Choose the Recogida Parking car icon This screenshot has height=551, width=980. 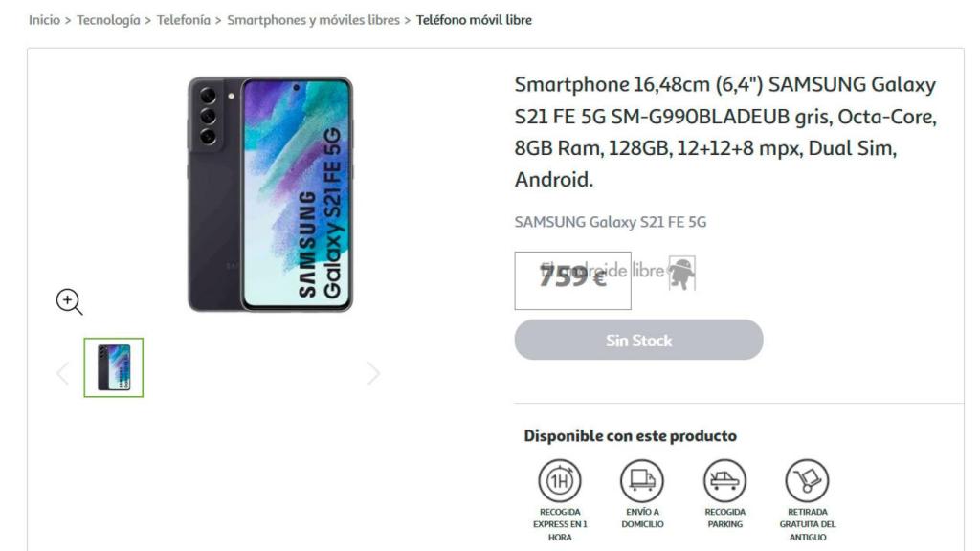pos(724,480)
